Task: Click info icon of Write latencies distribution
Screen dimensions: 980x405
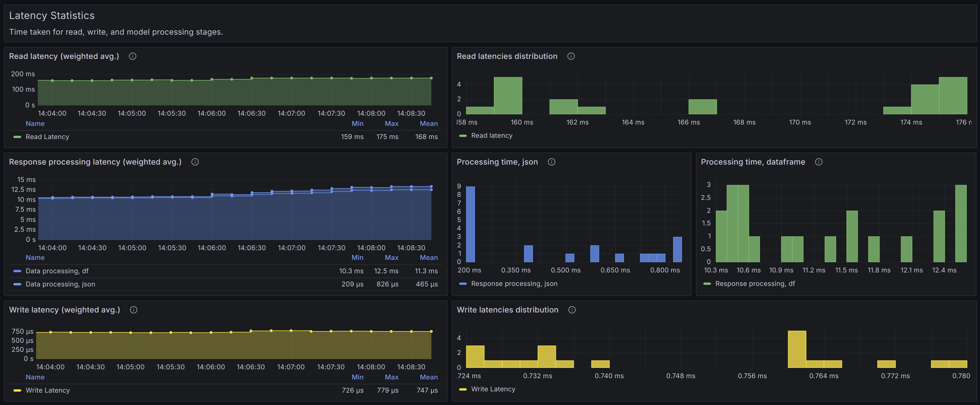Action: tap(572, 310)
